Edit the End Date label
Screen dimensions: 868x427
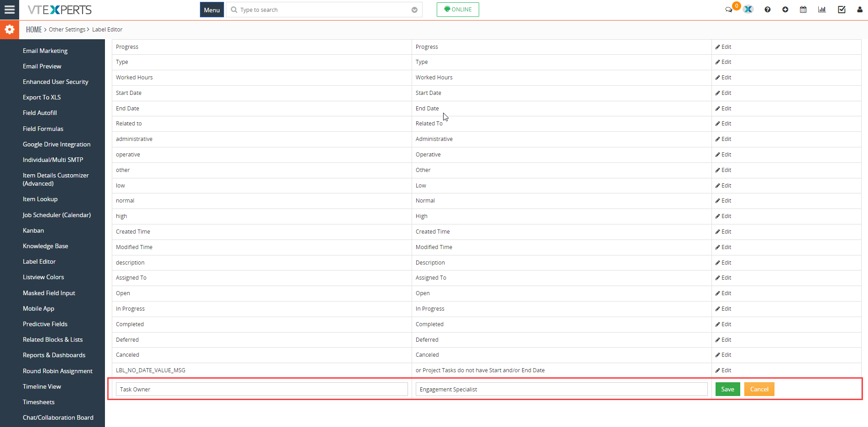[x=723, y=109]
